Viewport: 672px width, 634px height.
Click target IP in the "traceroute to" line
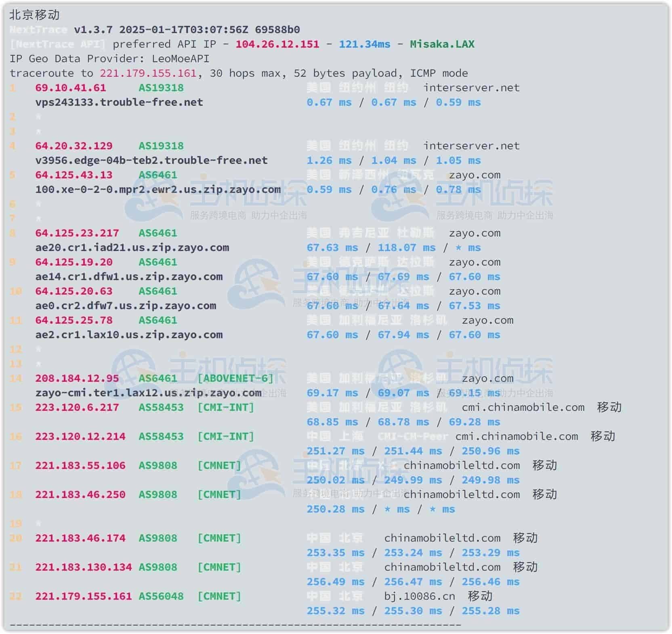[148, 73]
